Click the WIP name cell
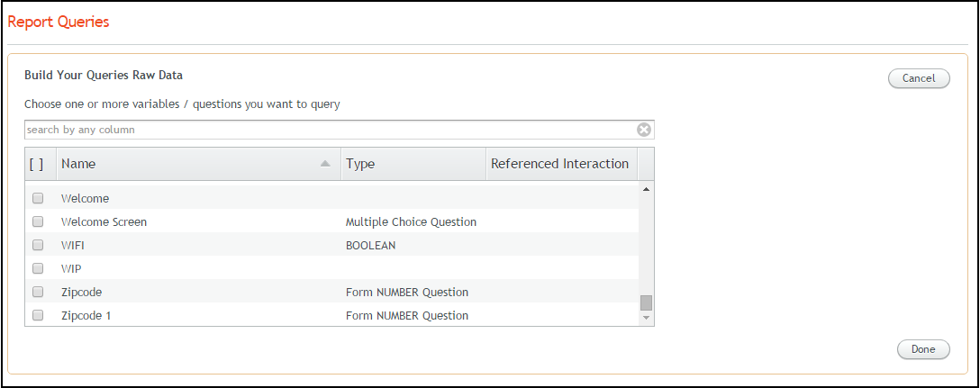The image size is (980, 388). (x=71, y=268)
